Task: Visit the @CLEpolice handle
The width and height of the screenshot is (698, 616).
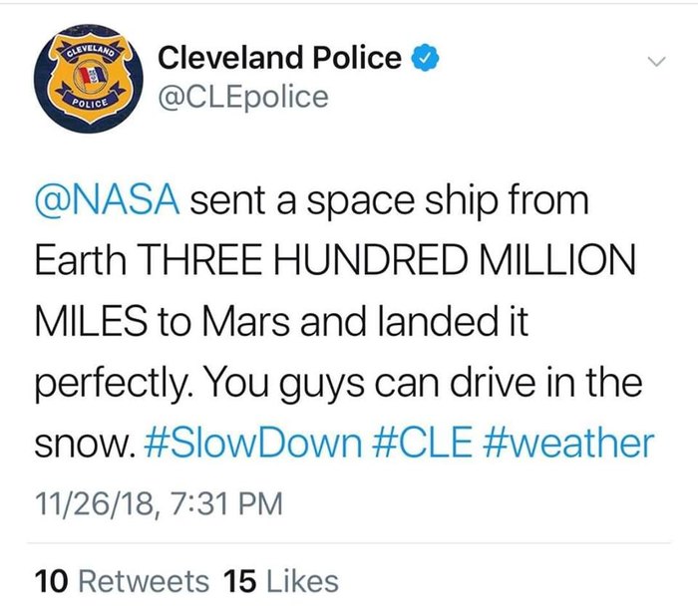Action: coord(243,97)
